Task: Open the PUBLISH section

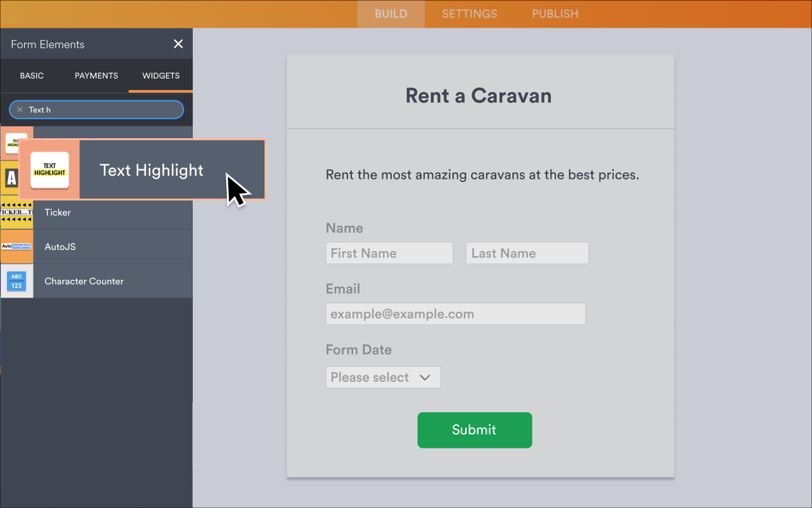Action: (555, 13)
